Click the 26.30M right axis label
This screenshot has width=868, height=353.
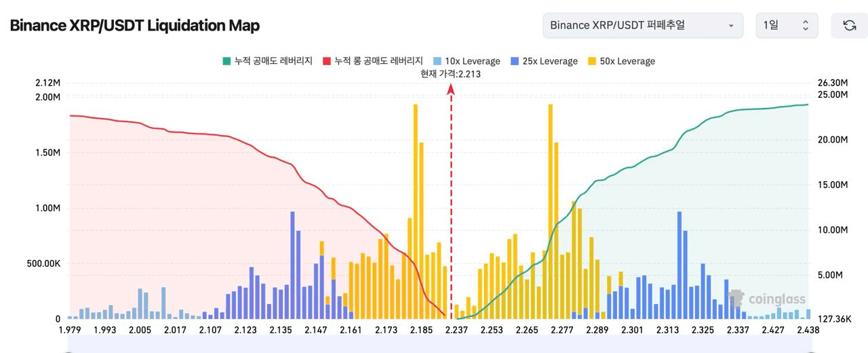(x=833, y=83)
